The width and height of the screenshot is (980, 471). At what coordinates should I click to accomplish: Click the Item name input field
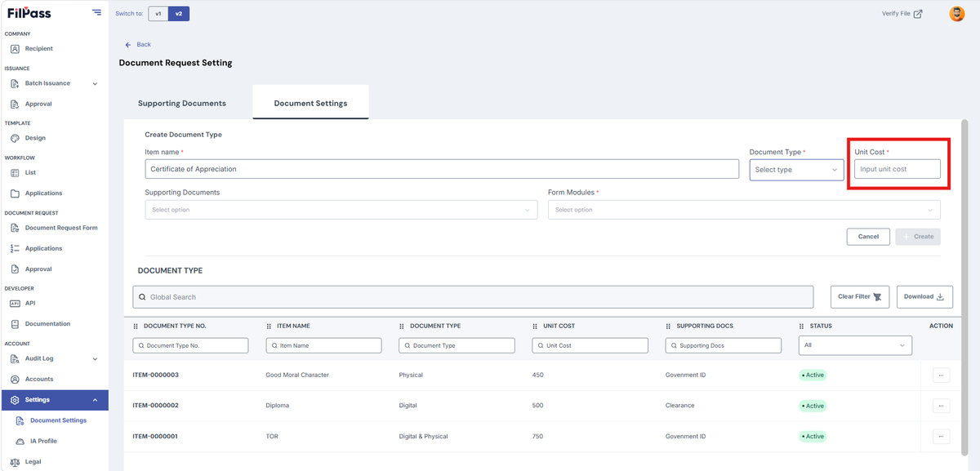click(442, 169)
